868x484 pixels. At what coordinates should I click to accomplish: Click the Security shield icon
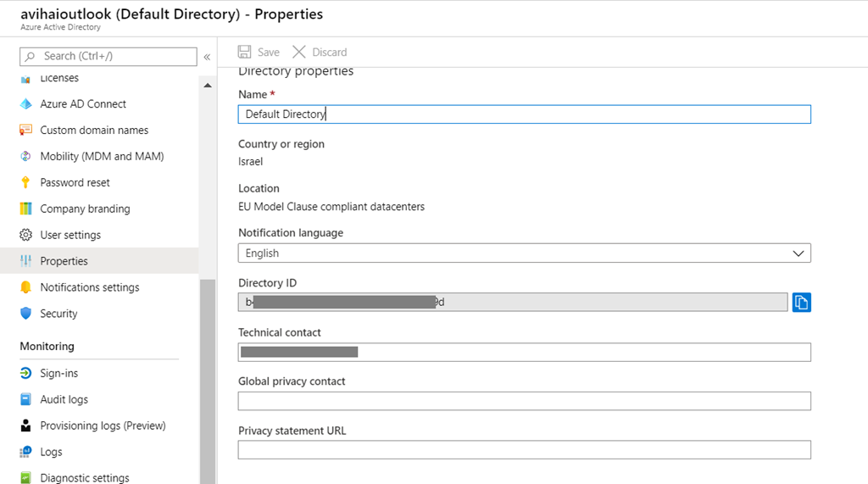coord(25,314)
